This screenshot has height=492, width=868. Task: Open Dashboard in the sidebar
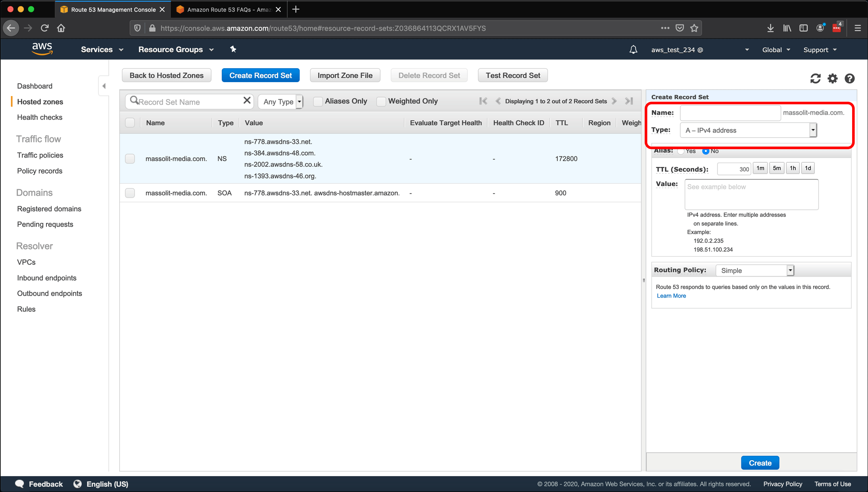point(35,86)
